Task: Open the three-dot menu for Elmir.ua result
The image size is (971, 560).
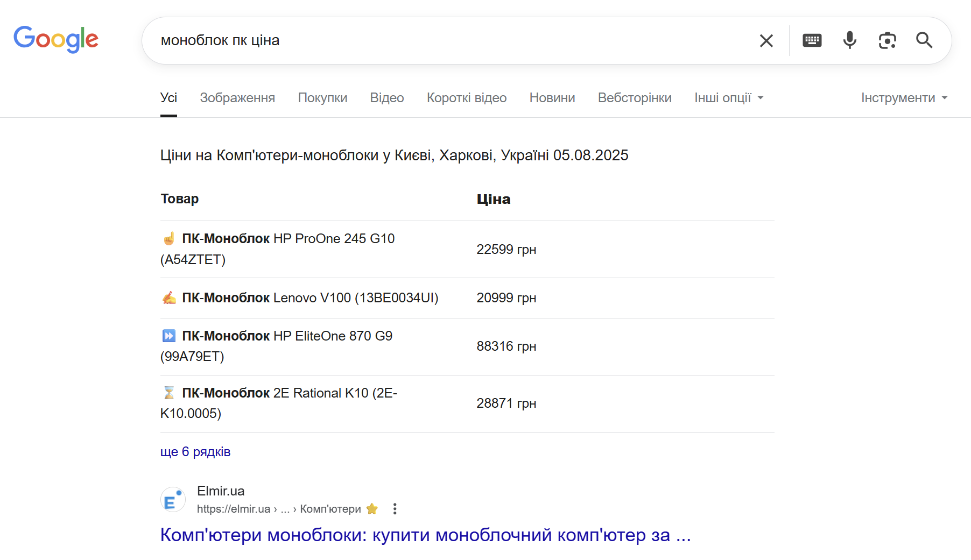Action: 395,509
